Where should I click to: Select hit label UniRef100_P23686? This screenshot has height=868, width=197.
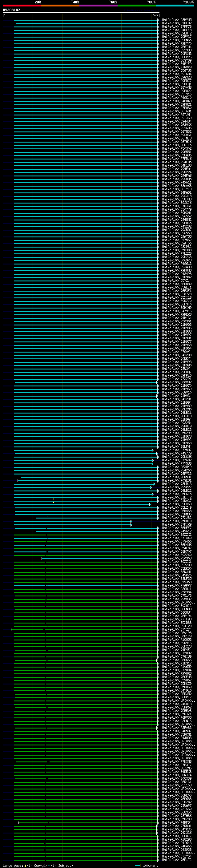click(x=177, y=128)
